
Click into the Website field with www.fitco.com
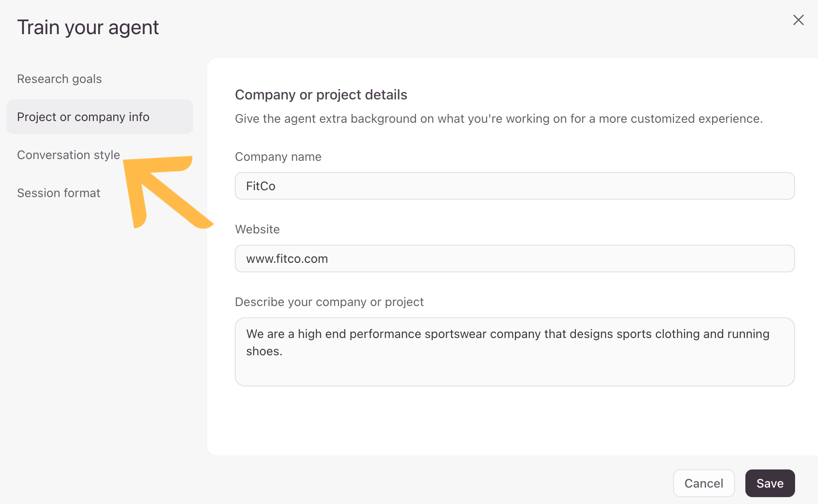pyautogui.click(x=514, y=258)
